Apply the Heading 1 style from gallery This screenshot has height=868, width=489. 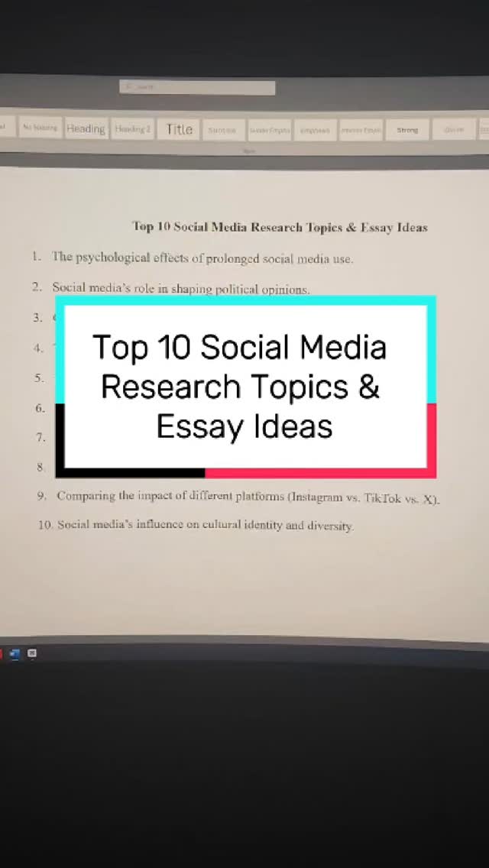pyautogui.click(x=86, y=128)
